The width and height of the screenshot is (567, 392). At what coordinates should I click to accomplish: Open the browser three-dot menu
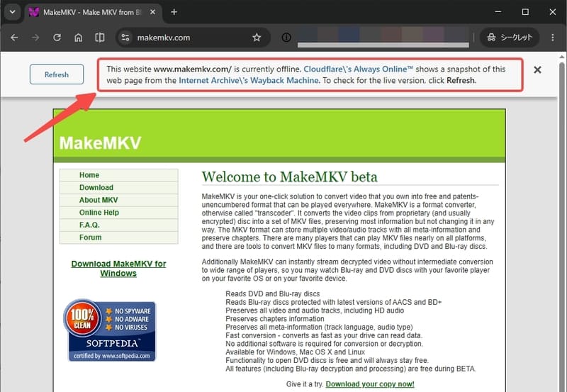pos(553,38)
